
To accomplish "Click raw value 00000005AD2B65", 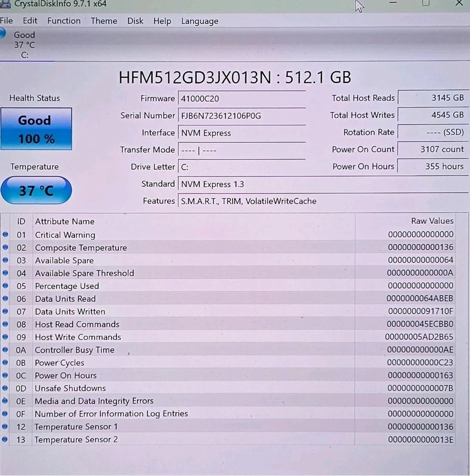I will 419,337.
